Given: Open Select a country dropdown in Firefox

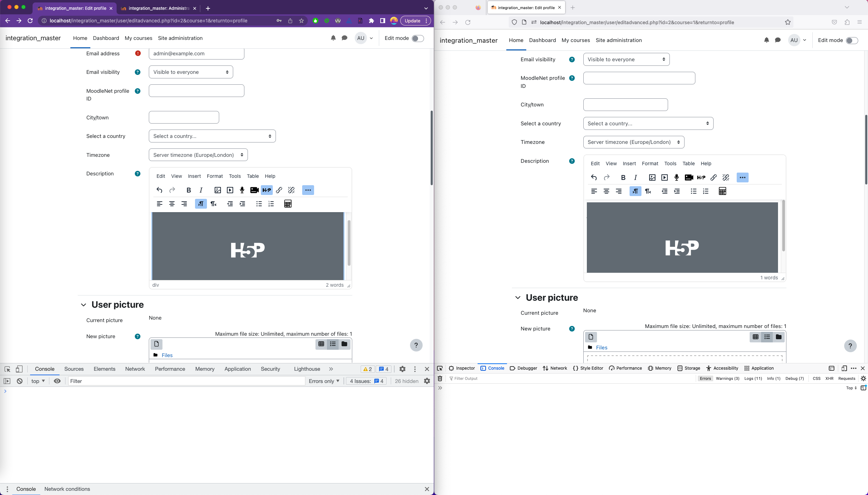Looking at the screenshot, I should pos(648,124).
